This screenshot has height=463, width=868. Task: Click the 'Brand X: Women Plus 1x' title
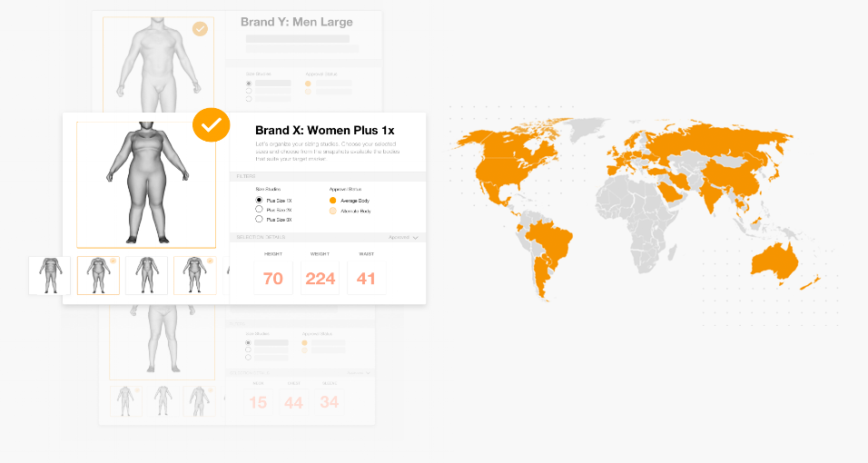tap(325, 131)
